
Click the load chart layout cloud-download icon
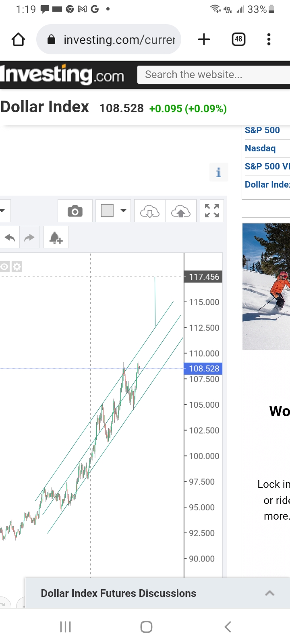[150, 211]
